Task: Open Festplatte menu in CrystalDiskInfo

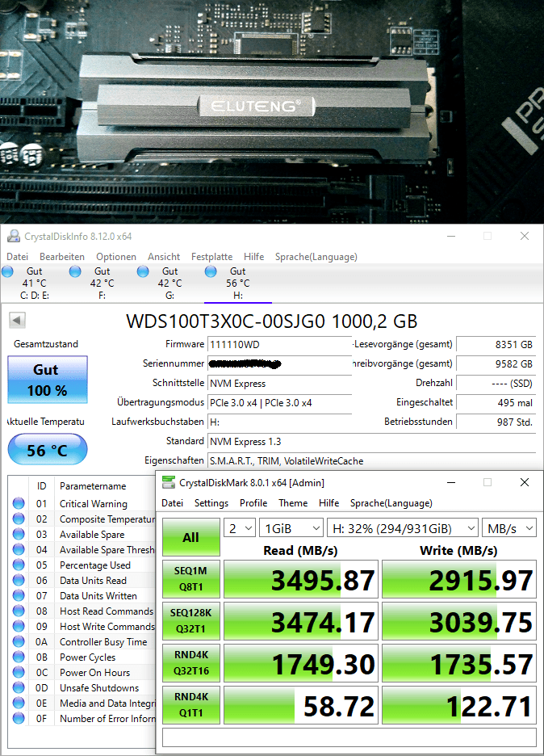Action: tap(211, 257)
